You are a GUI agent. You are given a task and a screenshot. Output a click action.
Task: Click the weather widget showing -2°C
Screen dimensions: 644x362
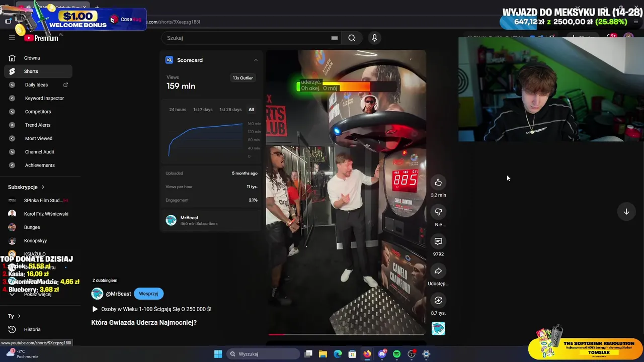pos(23,354)
